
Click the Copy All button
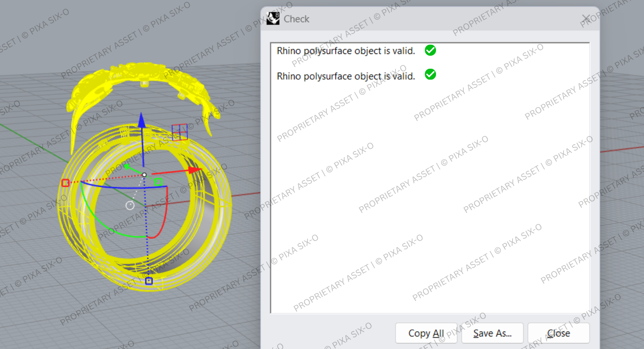[x=426, y=333]
